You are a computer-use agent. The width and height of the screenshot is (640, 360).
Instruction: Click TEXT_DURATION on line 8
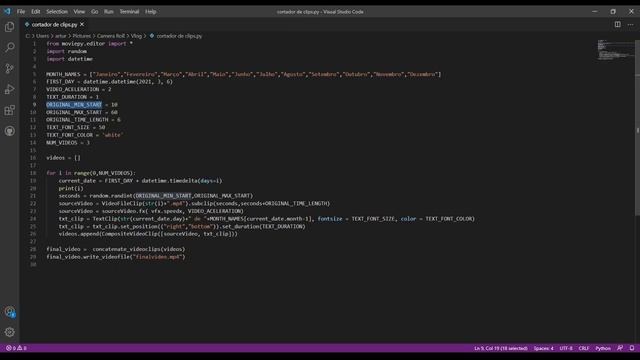click(x=67, y=97)
